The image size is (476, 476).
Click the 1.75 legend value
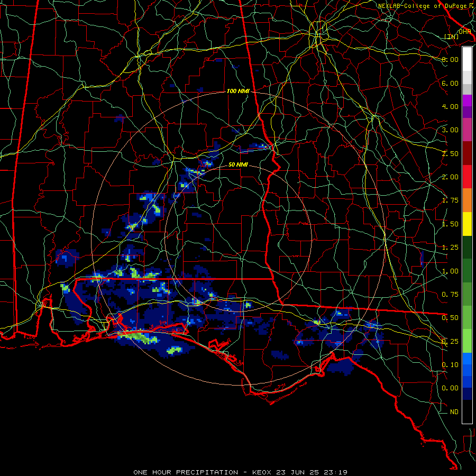pyautogui.click(x=450, y=200)
